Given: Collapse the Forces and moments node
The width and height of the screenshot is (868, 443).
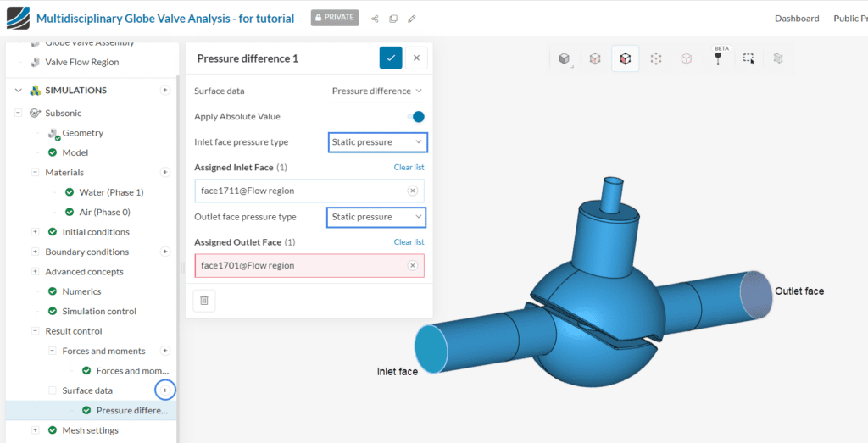Looking at the screenshot, I should [53, 351].
